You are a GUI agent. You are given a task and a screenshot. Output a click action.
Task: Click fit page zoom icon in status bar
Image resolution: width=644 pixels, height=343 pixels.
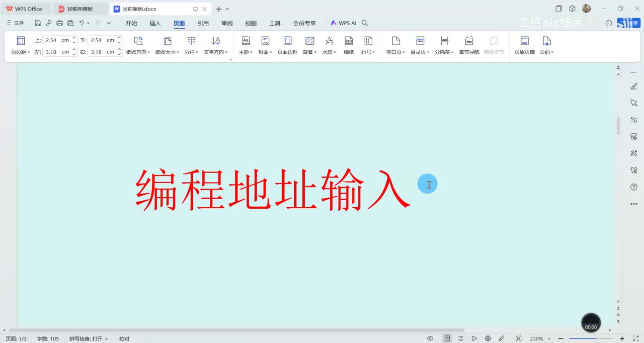point(519,338)
